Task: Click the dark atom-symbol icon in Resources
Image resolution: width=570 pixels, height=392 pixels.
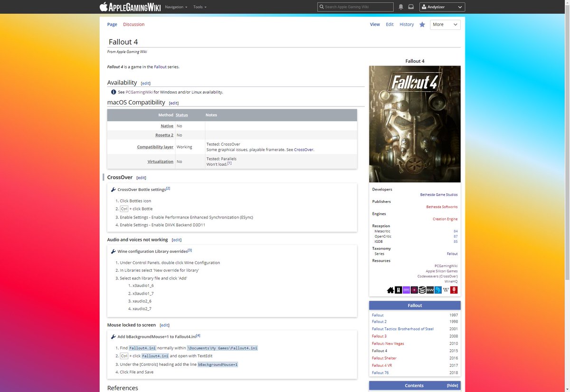Action: coord(414,289)
